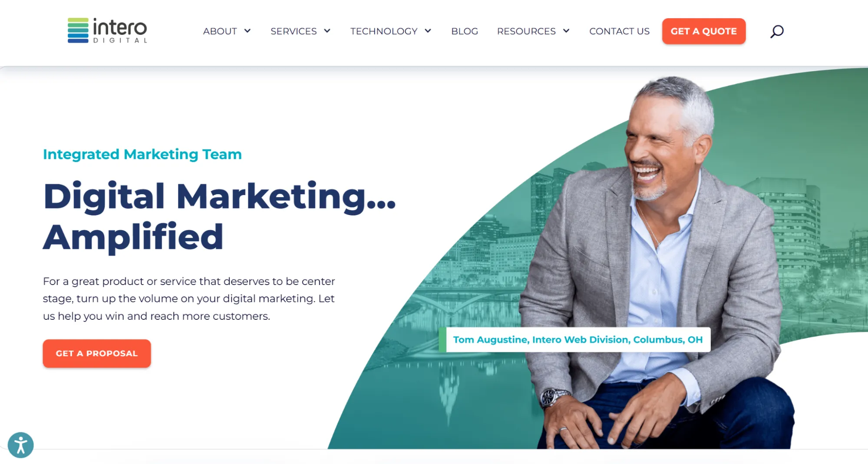Viewport: 868px width, 464px height.
Task: Click the Integrated Marketing Team subheading
Action: (142, 154)
